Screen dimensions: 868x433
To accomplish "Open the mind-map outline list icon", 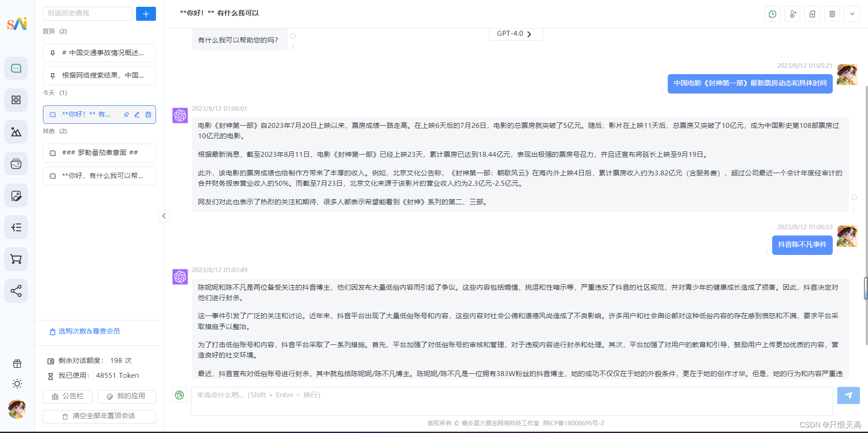I will [x=16, y=227].
